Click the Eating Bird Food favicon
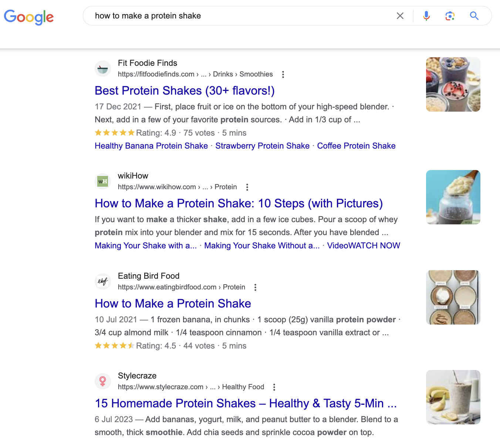Viewport: 500px width, 448px height. (x=102, y=281)
